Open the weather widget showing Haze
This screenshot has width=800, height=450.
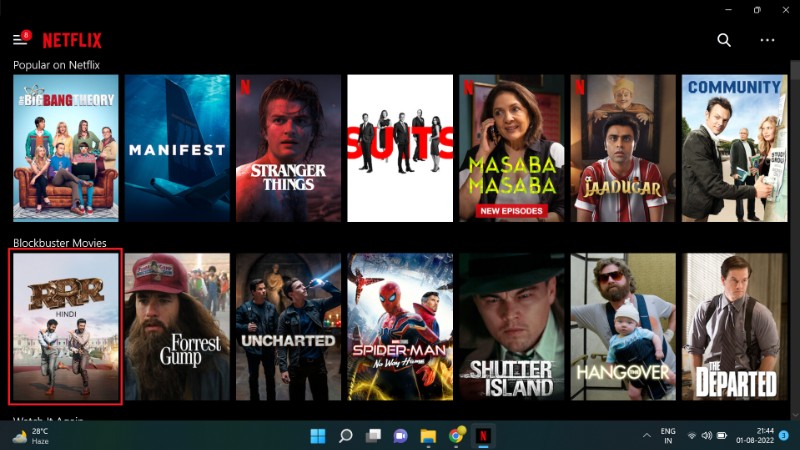tap(30, 436)
